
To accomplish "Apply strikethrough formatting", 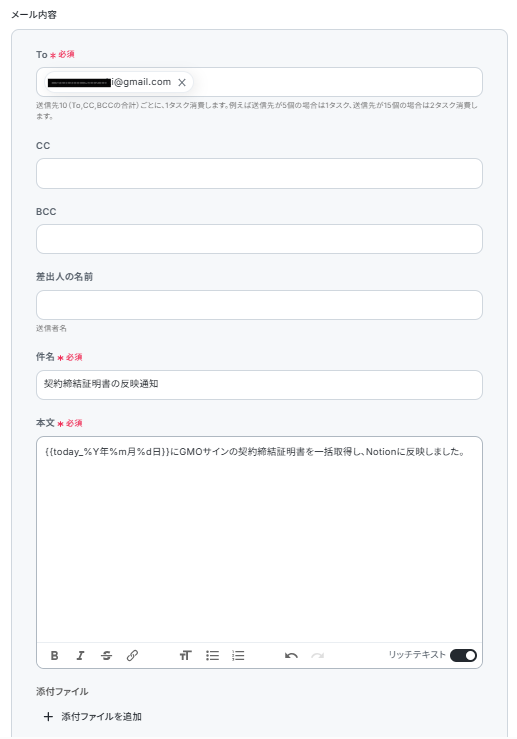I will pos(107,655).
